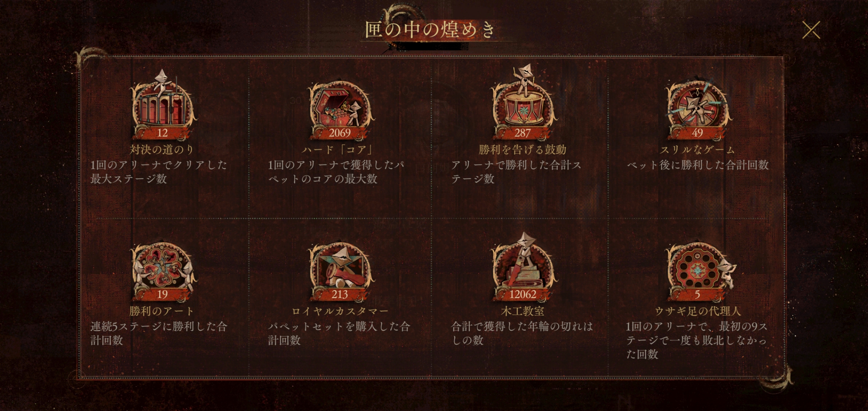This screenshot has height=411, width=868.
Task: Tap the スリルなゲーム roulette wheel badge
Action: pyautogui.click(x=697, y=108)
